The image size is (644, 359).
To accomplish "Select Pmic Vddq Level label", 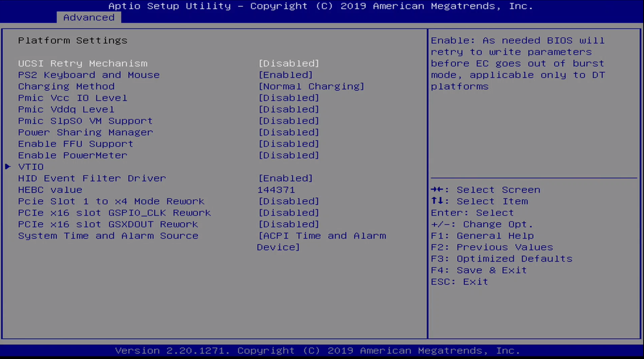I will pyautogui.click(x=66, y=109).
